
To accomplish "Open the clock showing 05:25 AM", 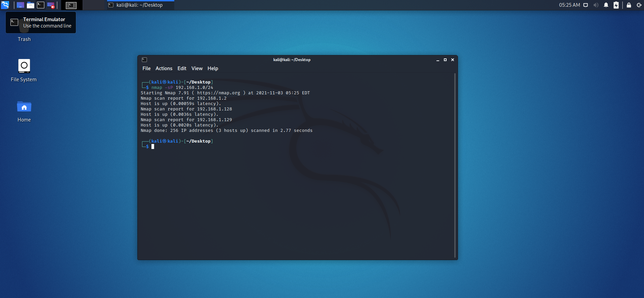I will coord(569,5).
